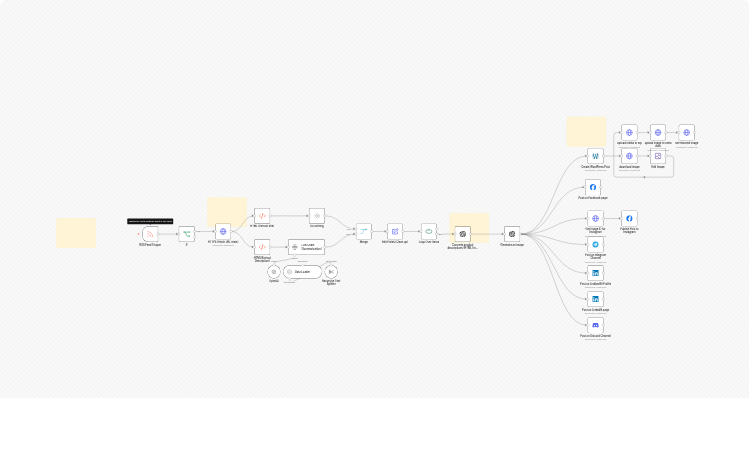Click the If condition node
The image size is (749, 450).
(x=186, y=233)
